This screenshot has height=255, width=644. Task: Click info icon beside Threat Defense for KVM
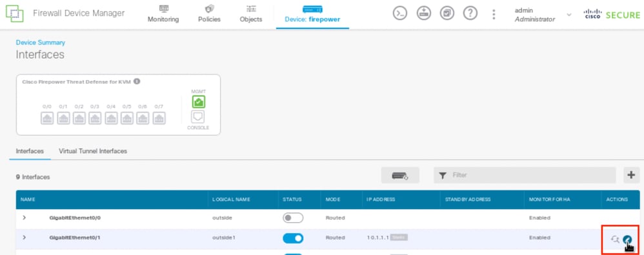(137, 81)
